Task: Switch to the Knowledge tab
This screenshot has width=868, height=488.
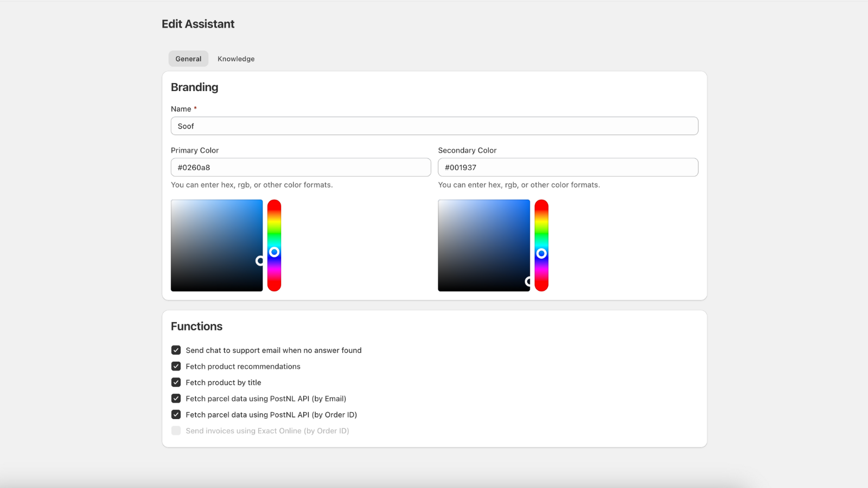Action: click(236, 59)
